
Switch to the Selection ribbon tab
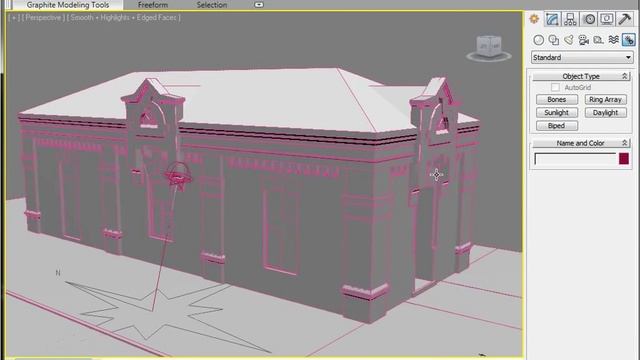point(212,5)
